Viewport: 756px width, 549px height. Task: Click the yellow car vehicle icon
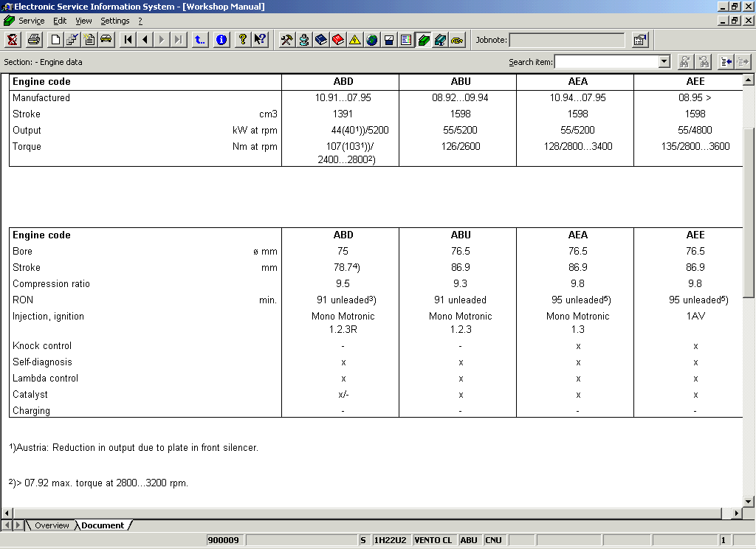click(106, 40)
